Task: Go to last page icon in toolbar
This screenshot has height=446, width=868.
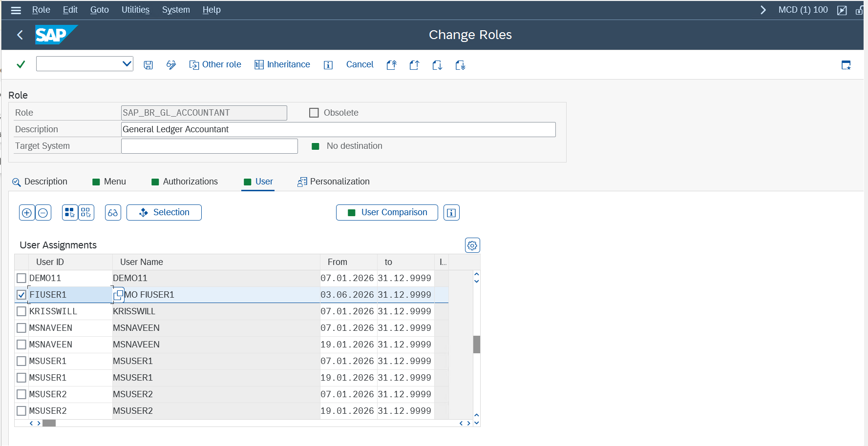Action: [x=460, y=65]
